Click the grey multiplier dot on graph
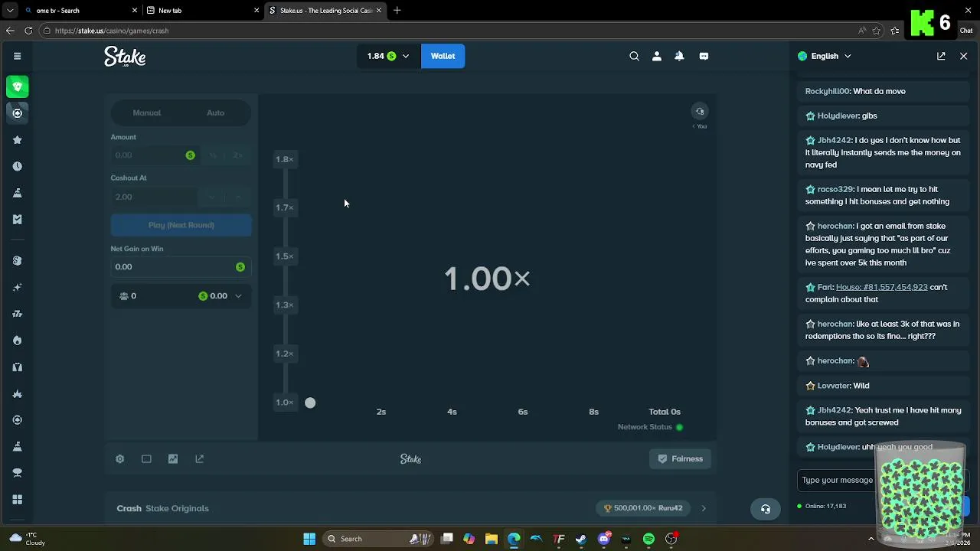This screenshot has width=980, height=551. 310,403
